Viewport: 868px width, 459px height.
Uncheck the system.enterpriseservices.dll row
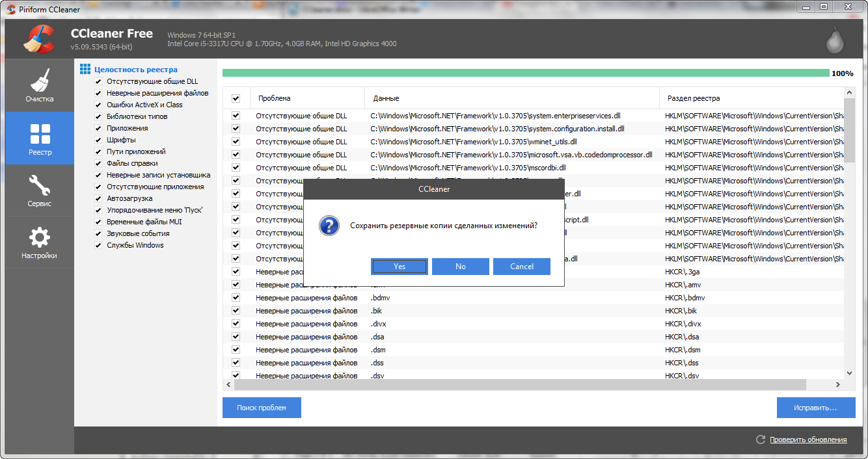pyautogui.click(x=236, y=116)
